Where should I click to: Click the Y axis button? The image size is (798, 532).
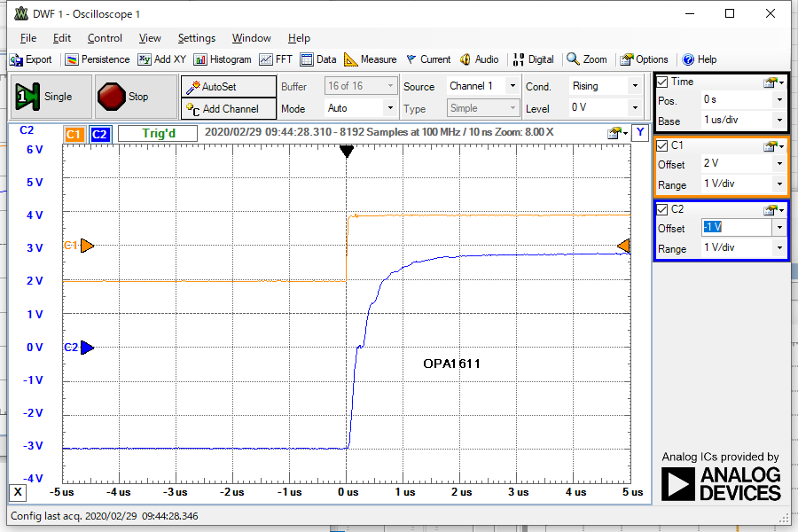pos(639,132)
